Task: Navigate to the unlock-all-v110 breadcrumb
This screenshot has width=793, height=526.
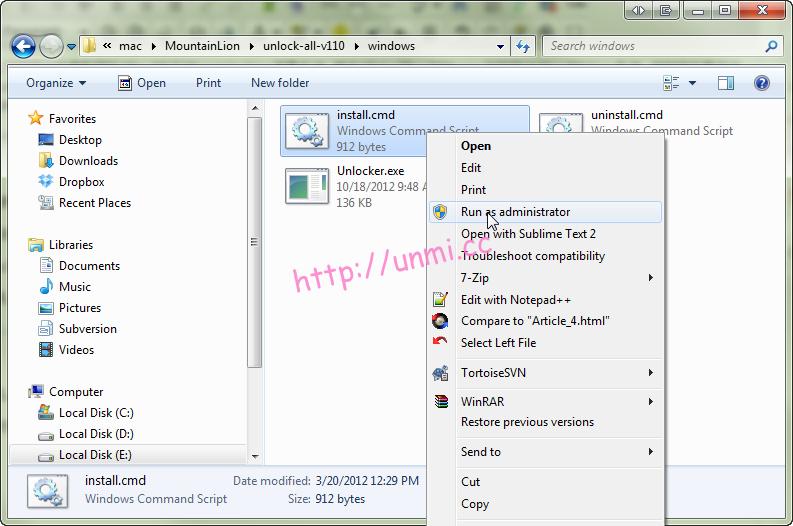Action: point(303,46)
